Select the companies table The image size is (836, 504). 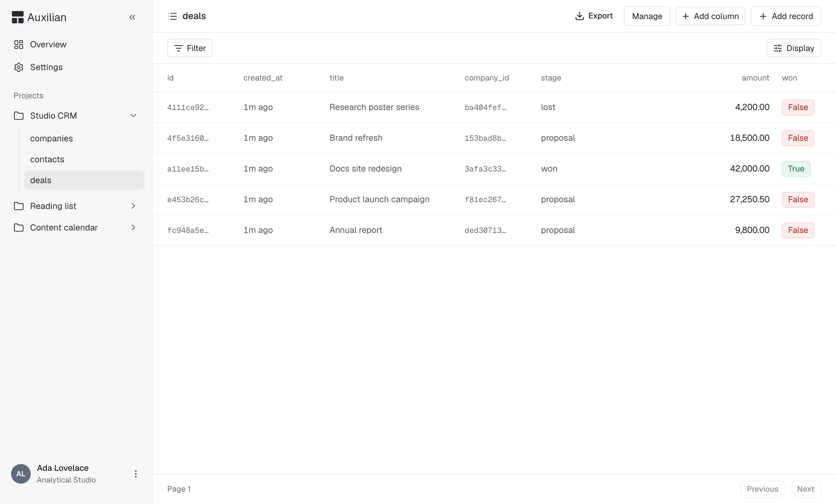tap(84, 138)
